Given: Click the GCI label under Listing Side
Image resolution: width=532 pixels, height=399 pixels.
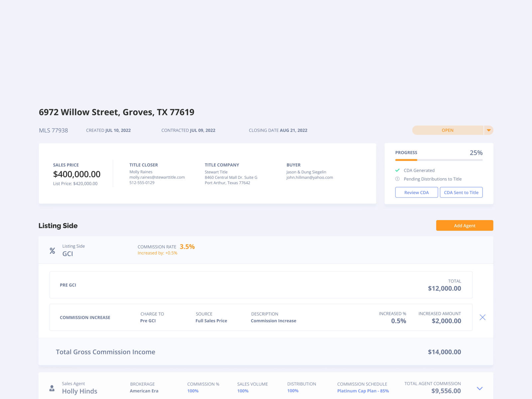Looking at the screenshot, I should (67, 254).
